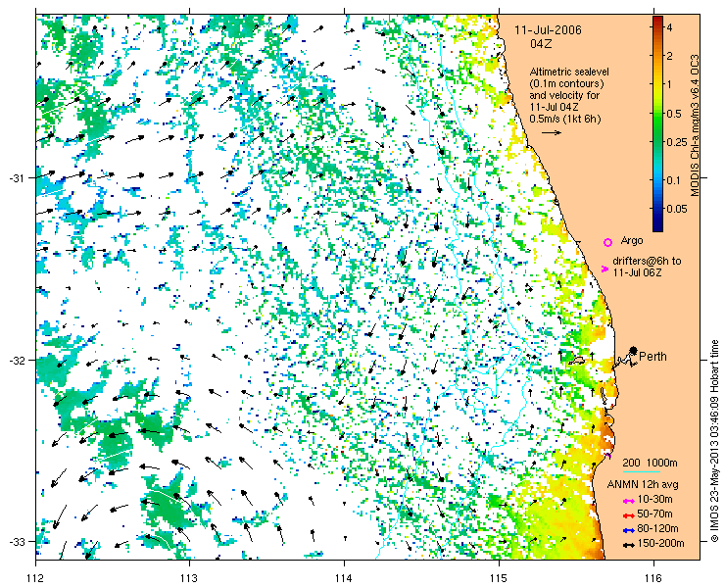Click the "11-Jul-2006" date label
The image size is (725, 588).
(x=548, y=30)
